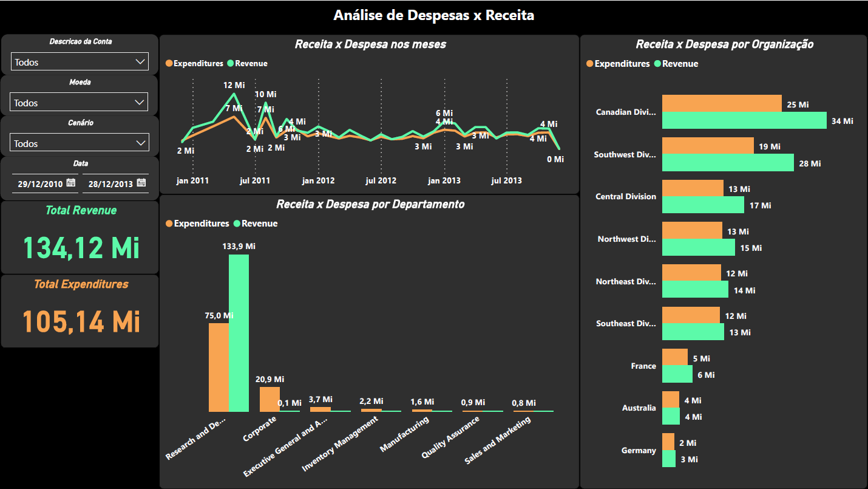Click the Análise de Despesas x Receita heading
Screen dimensions: 868x489
pyautogui.click(x=434, y=15)
